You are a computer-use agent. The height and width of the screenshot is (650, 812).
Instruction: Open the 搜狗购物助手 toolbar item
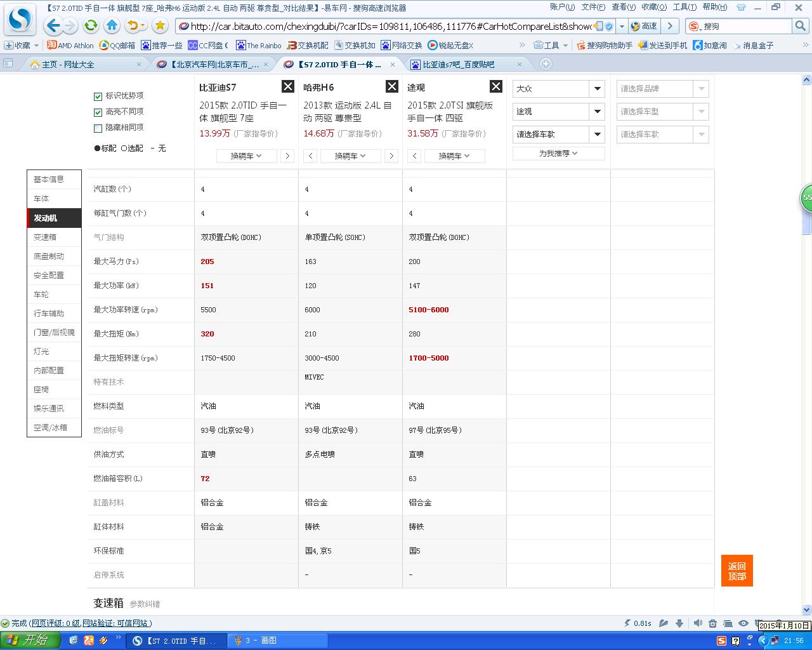pos(605,46)
